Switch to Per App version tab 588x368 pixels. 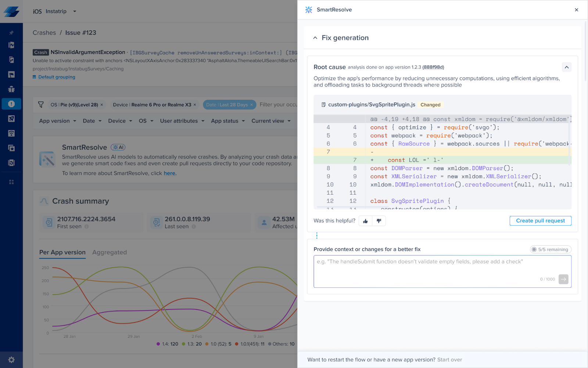click(62, 252)
